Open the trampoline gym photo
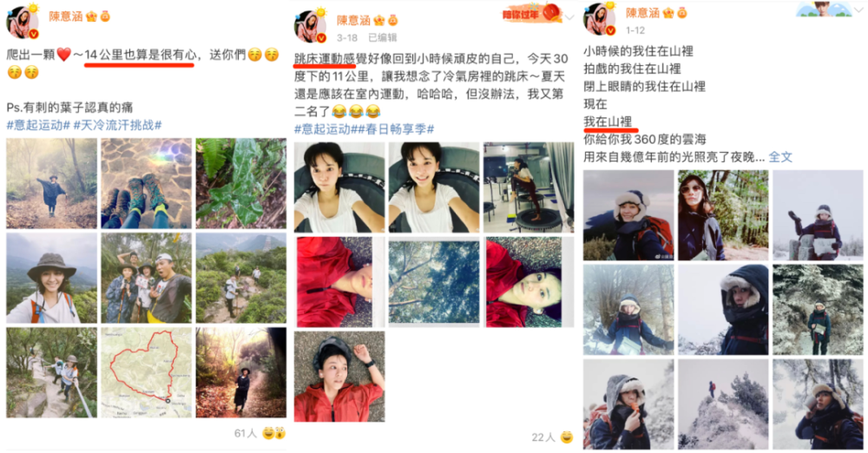The width and height of the screenshot is (868, 453). [529, 187]
